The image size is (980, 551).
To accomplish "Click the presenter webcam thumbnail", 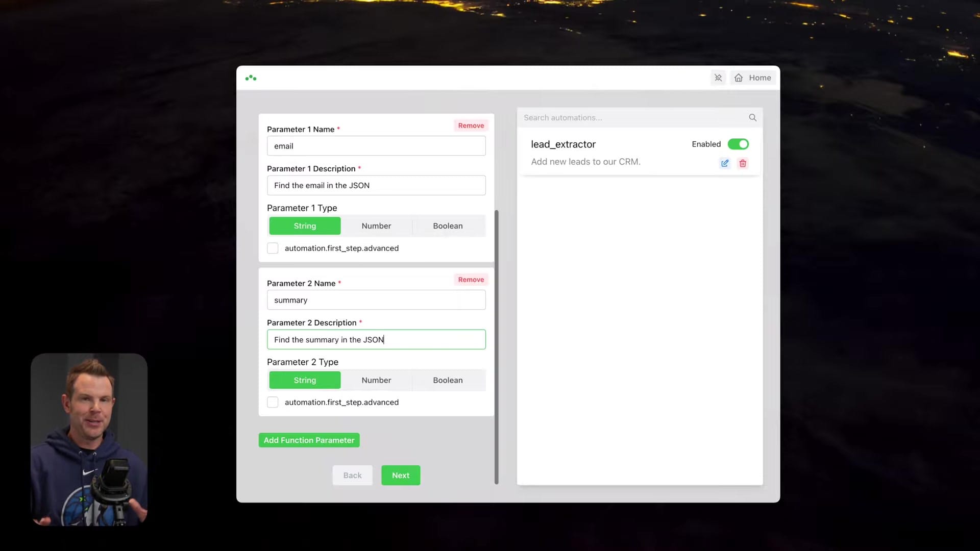I will pos(89,439).
